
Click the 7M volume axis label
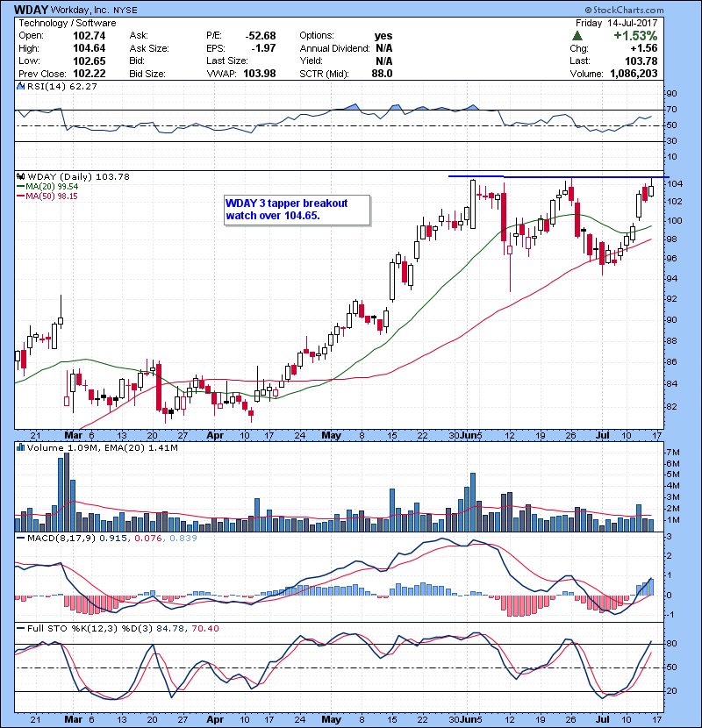tap(673, 453)
